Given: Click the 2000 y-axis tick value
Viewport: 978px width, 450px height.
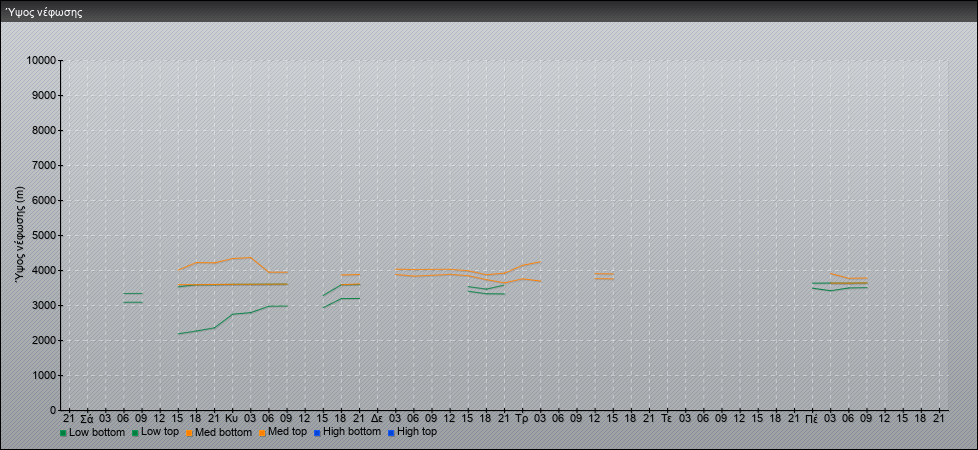Looking at the screenshot, I should point(44,340).
